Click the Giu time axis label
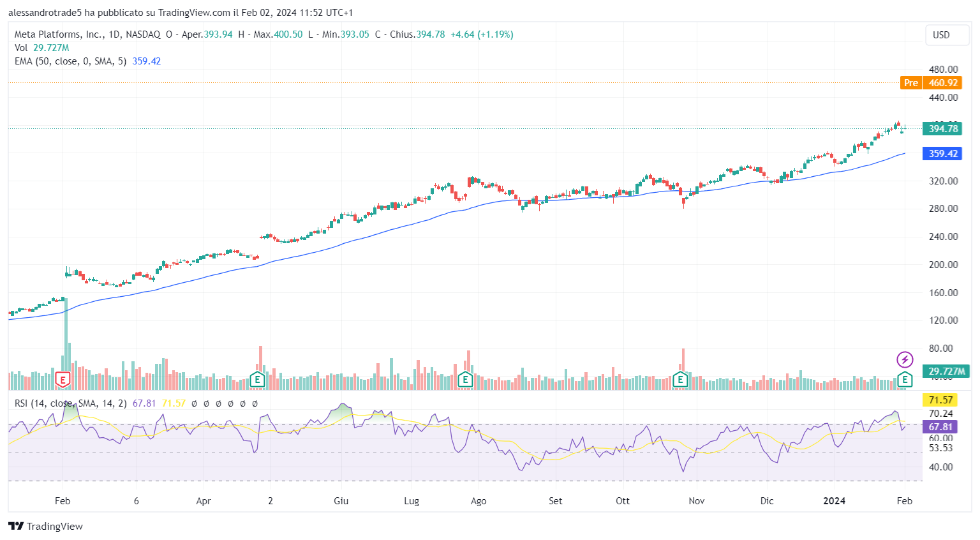 coord(341,501)
